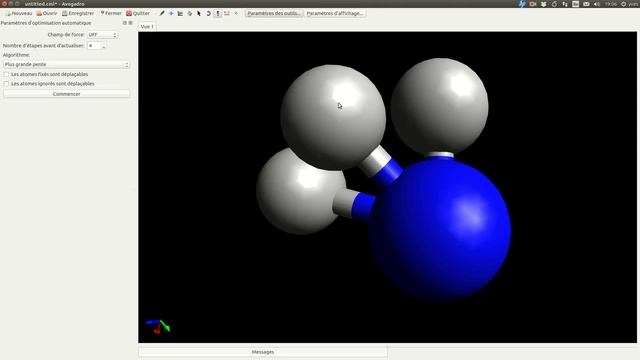Click the Nombre d'étapes spin box
The height and width of the screenshot is (360, 640).
pos(97,46)
